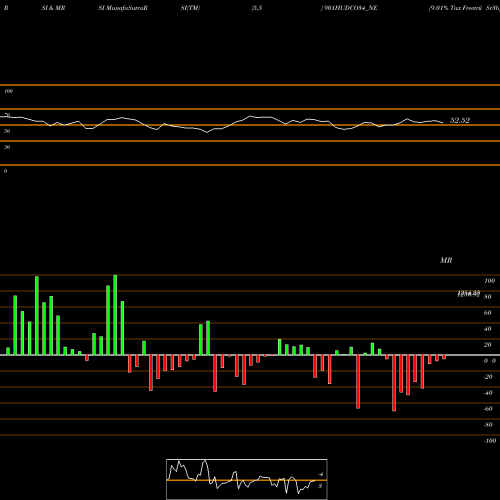The image size is (500, 500).
Task: Select the '901HUDCO34_NE' symbol text
Action: [351, 8]
